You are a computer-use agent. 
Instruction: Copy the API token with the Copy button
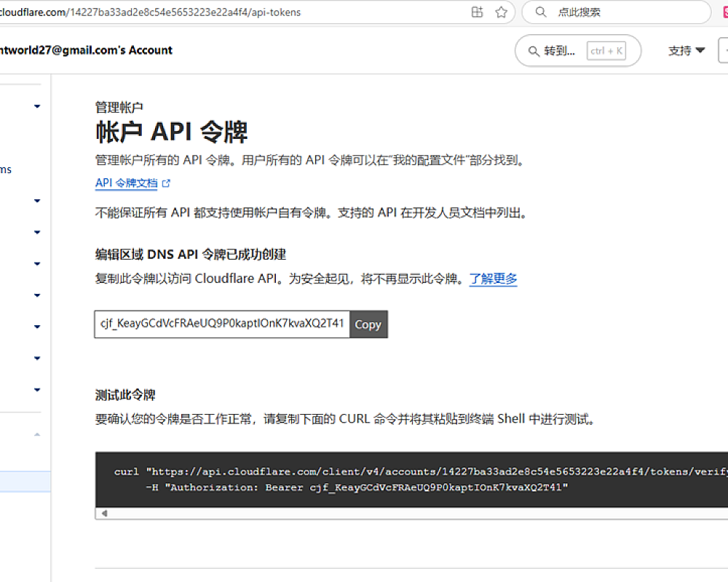[368, 324]
